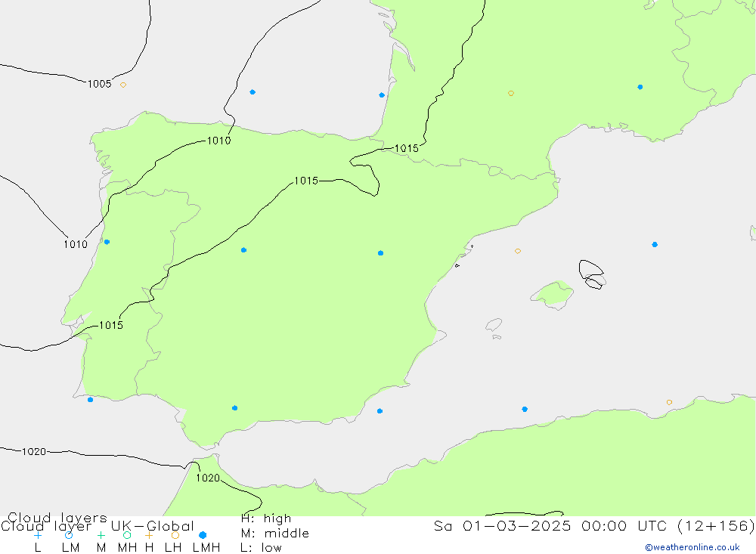756x554 pixels.
Task: Click the 1015 label near Lisbon's coast
Action: coord(111,326)
